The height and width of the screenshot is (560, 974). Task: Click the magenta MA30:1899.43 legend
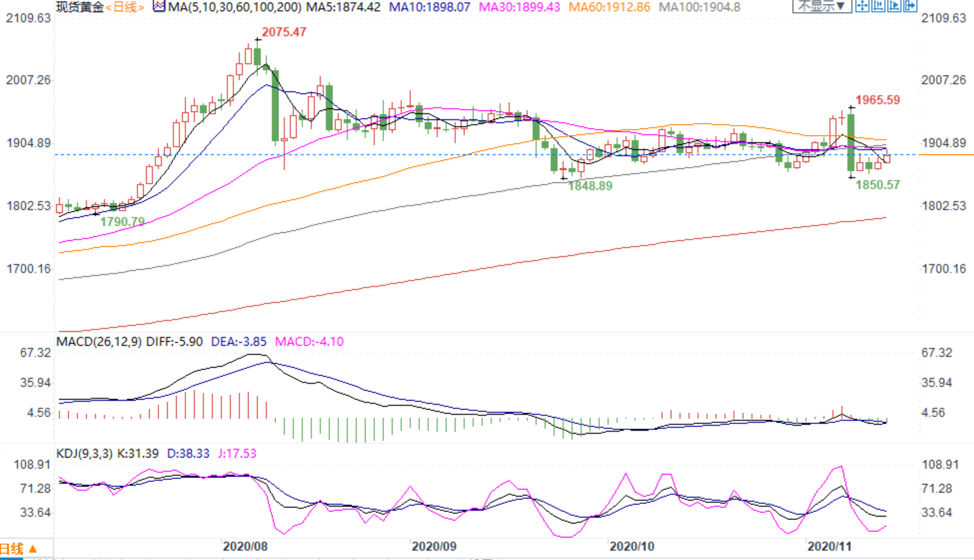coord(520,7)
